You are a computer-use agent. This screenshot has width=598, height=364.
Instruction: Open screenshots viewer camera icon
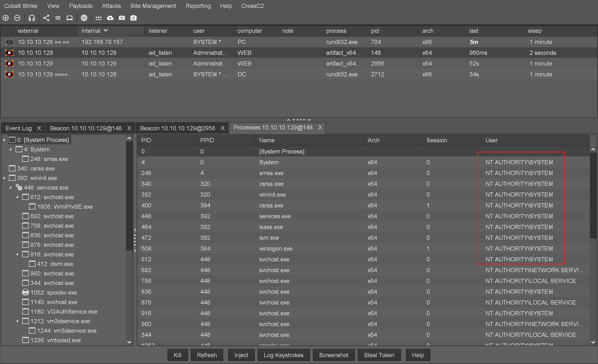(134, 18)
